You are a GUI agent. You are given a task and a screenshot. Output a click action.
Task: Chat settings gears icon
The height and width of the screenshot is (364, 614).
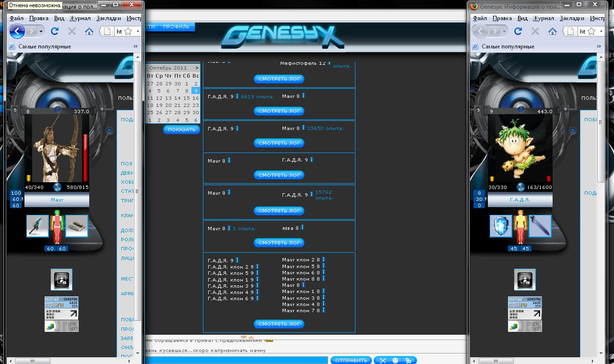point(408,360)
